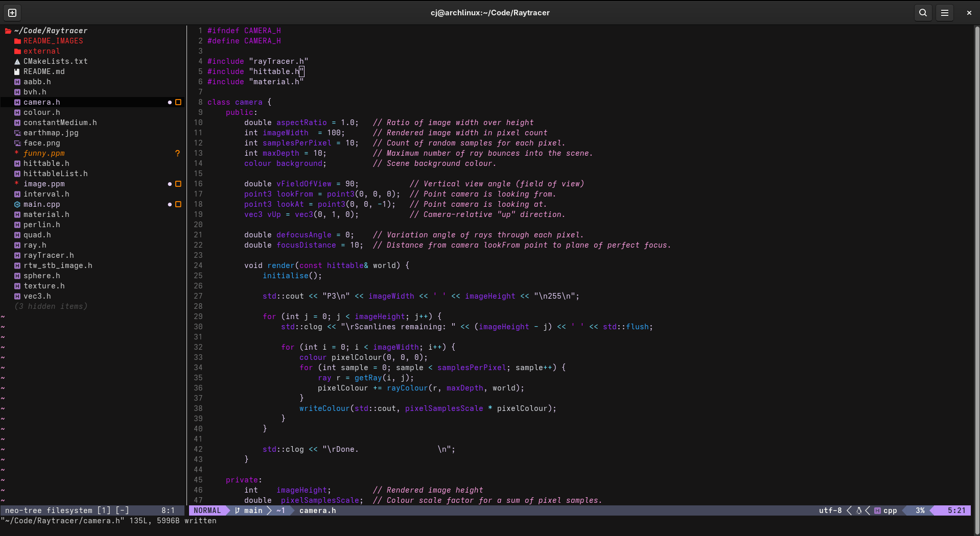Open terminal search magnifier icon

point(923,13)
